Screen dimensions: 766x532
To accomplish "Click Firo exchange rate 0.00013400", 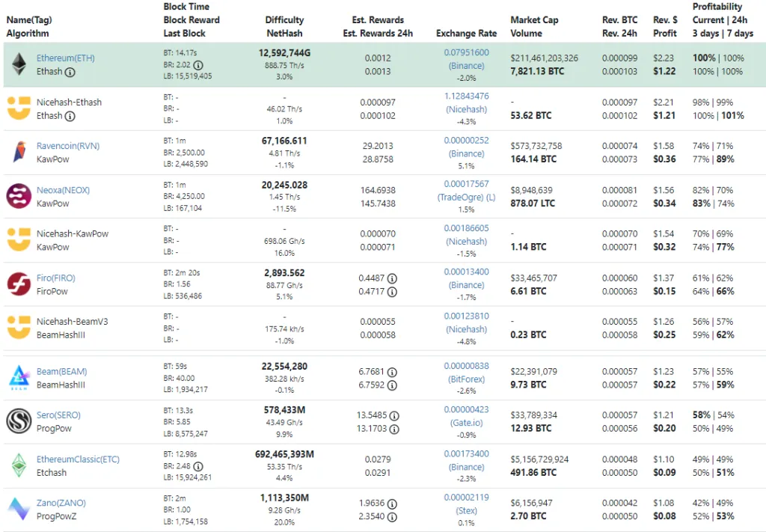I will click(466, 272).
